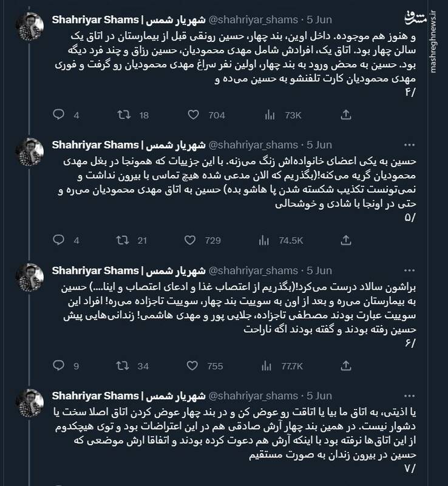View analytics showing 77.7K views
This screenshot has height=486, width=448.
click(271, 365)
